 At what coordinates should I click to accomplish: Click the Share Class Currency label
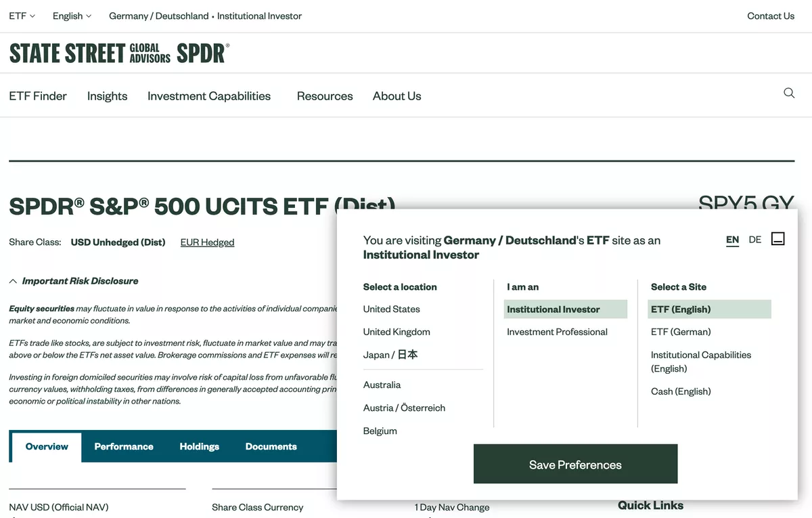point(257,507)
